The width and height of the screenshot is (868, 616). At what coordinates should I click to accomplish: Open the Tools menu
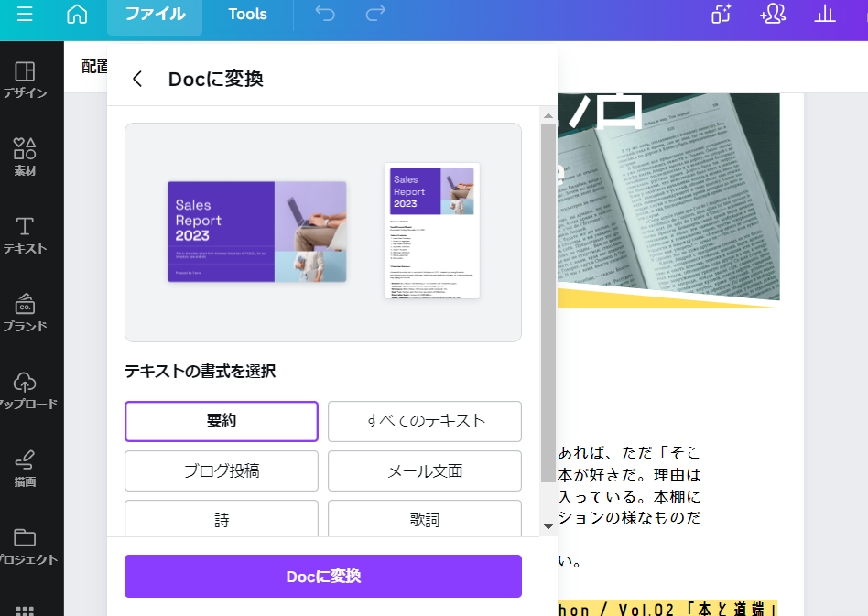click(x=247, y=15)
